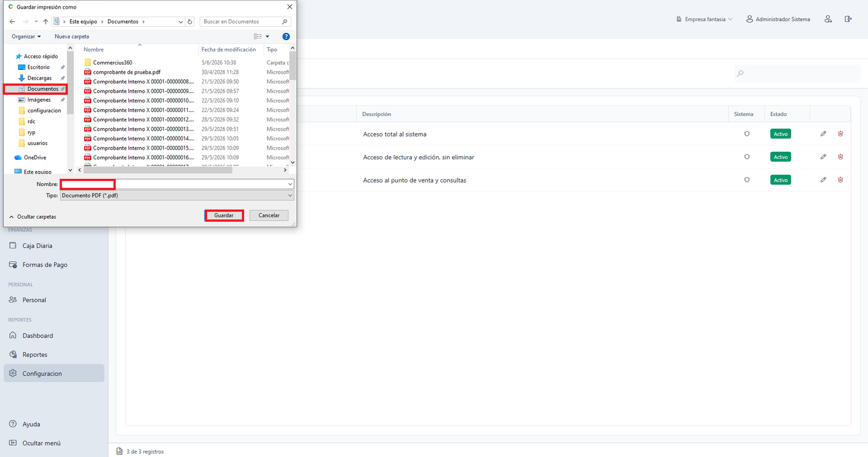Click the Guardar button
The width and height of the screenshot is (868, 457).
[x=224, y=215]
